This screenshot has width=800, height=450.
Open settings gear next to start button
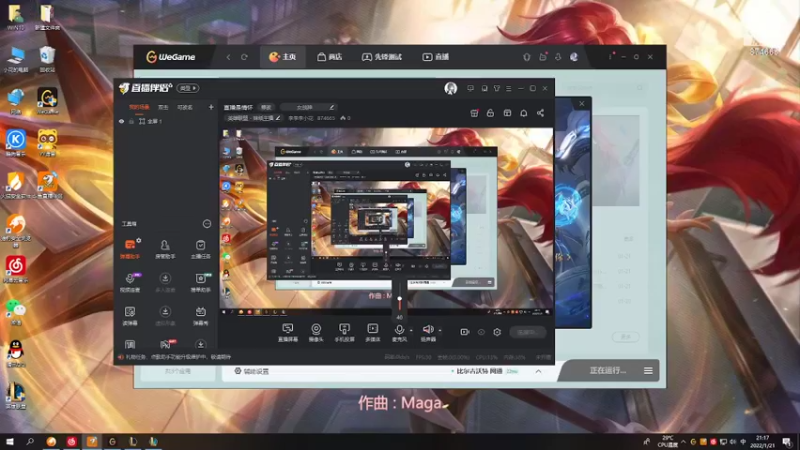(497, 332)
